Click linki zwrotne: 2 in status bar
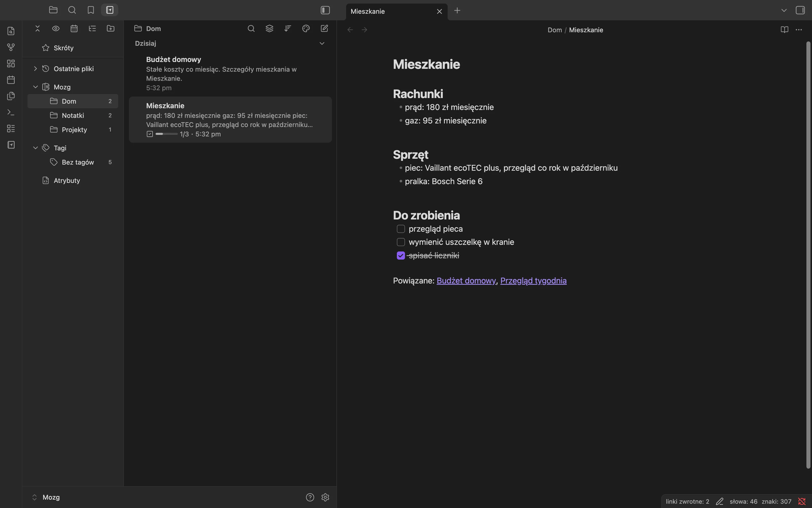 (687, 502)
